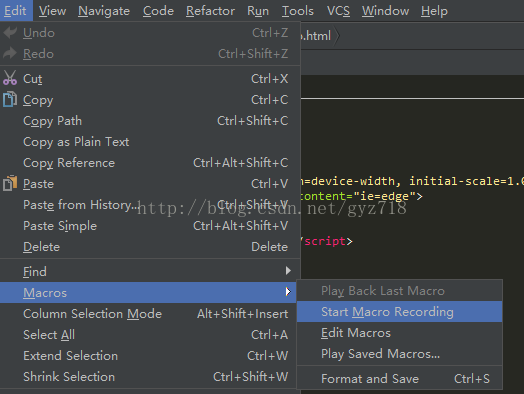This screenshot has height=394, width=524.
Task: Click Start Macro Recording
Action: [x=400, y=311]
